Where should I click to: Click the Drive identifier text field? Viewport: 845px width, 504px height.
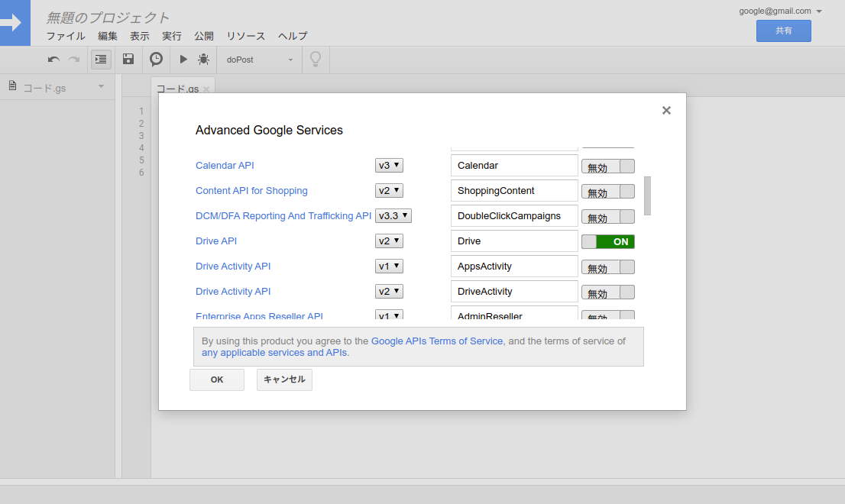(513, 241)
